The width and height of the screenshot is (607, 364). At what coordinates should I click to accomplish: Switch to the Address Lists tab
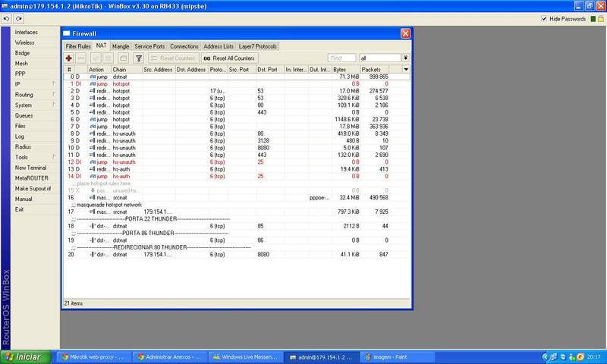219,46
